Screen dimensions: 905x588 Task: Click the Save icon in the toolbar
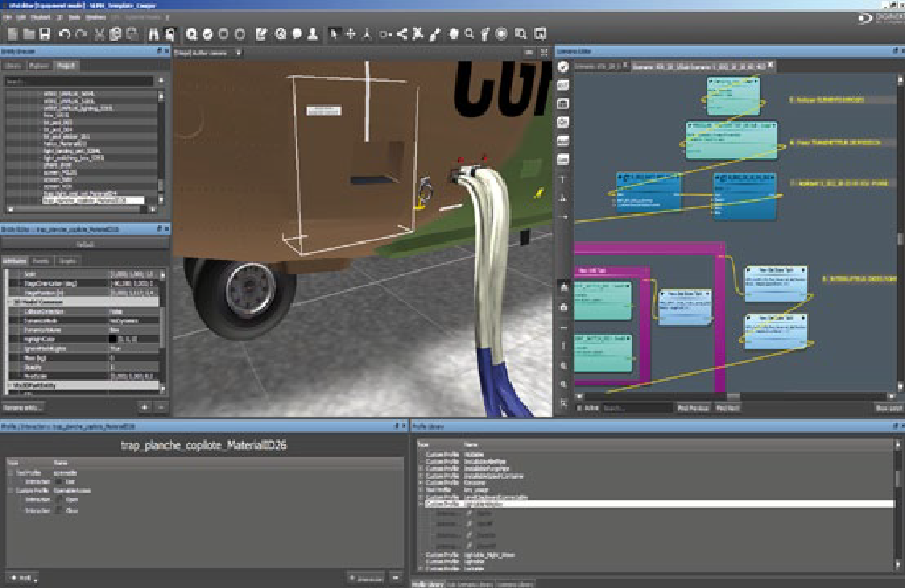pos(45,34)
